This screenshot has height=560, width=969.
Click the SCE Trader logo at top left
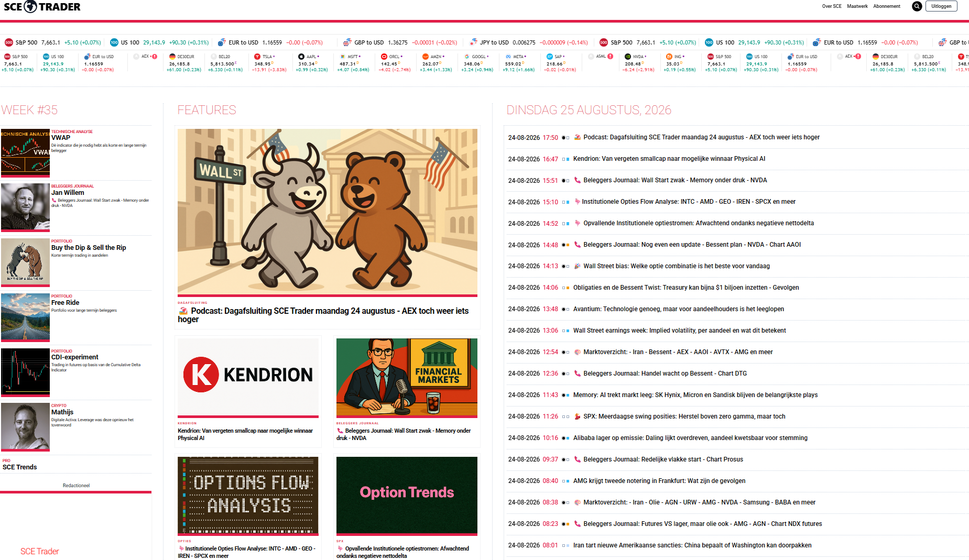click(x=42, y=7)
